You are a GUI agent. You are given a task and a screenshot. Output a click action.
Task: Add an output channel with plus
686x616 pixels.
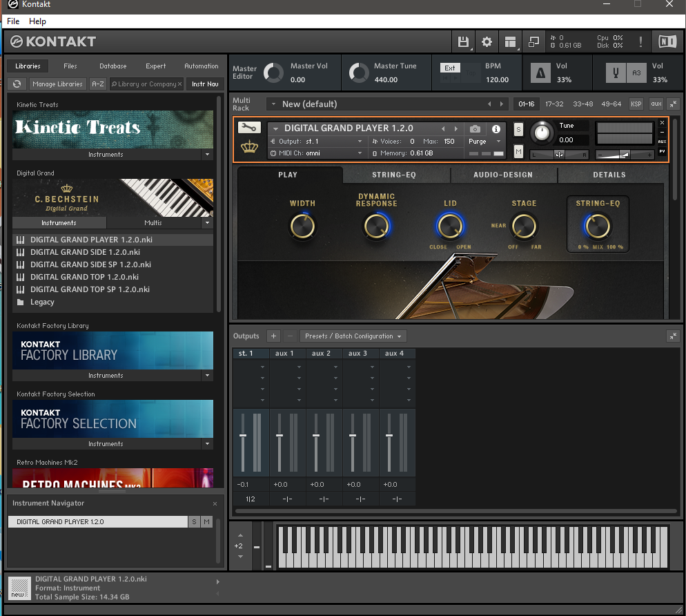coord(273,336)
